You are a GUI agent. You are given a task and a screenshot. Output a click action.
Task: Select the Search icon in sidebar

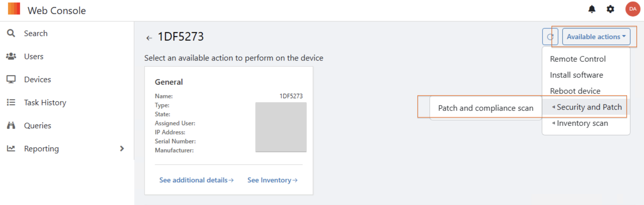tap(11, 33)
